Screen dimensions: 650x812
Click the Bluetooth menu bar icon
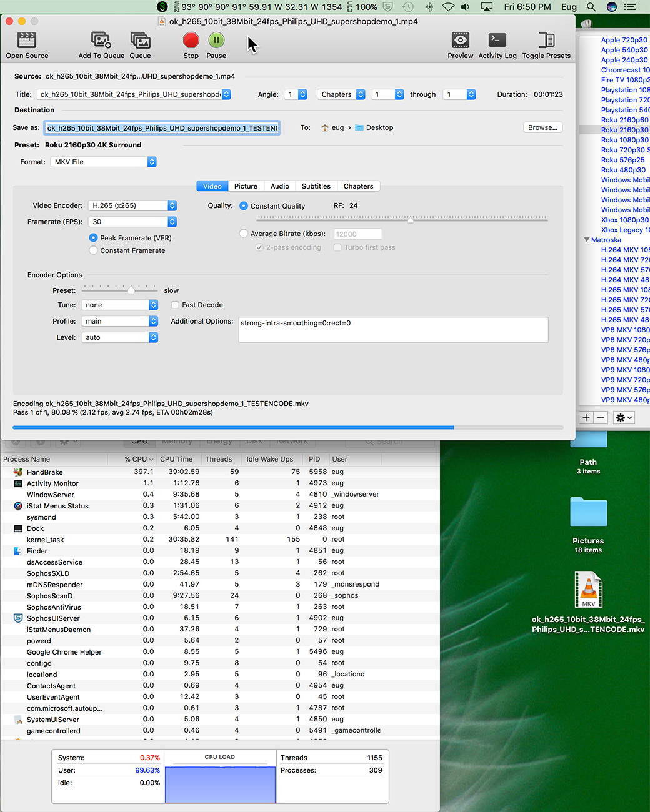point(429,7)
